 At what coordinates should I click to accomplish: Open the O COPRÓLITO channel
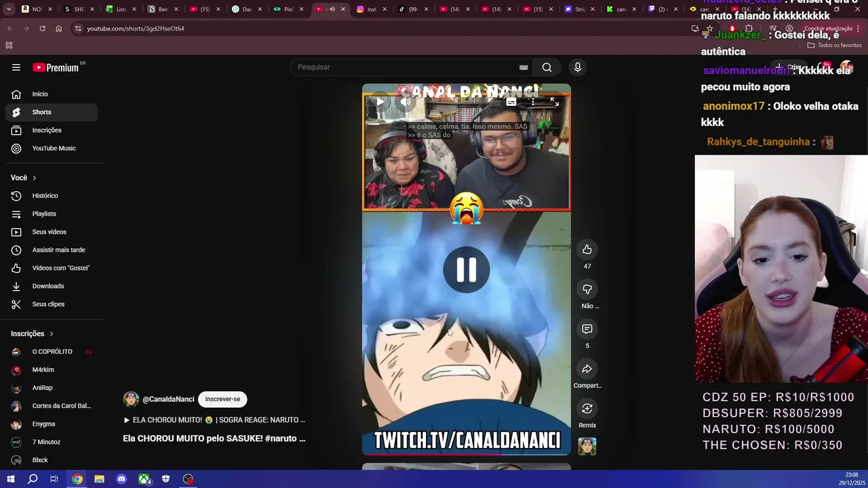pos(52,352)
